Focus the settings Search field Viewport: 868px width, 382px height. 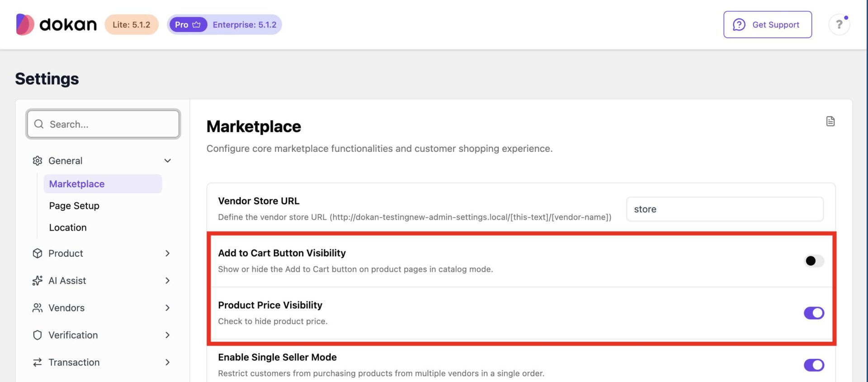click(x=103, y=124)
